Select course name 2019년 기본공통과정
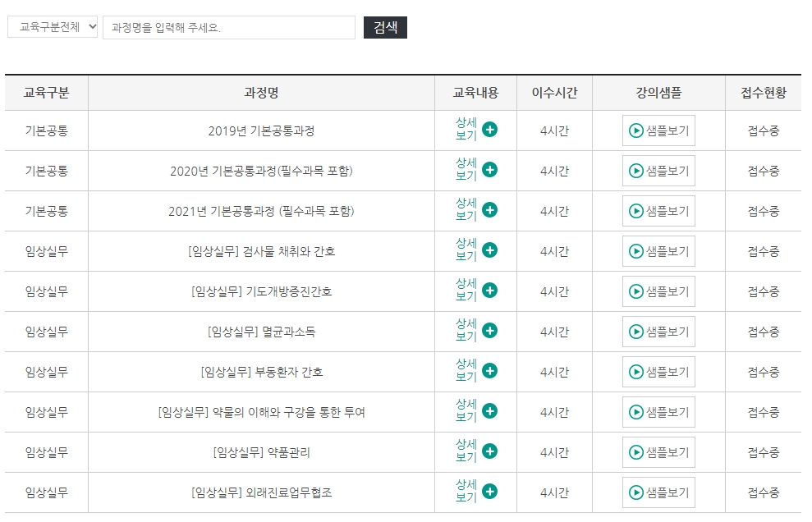812x522 pixels. (x=261, y=131)
